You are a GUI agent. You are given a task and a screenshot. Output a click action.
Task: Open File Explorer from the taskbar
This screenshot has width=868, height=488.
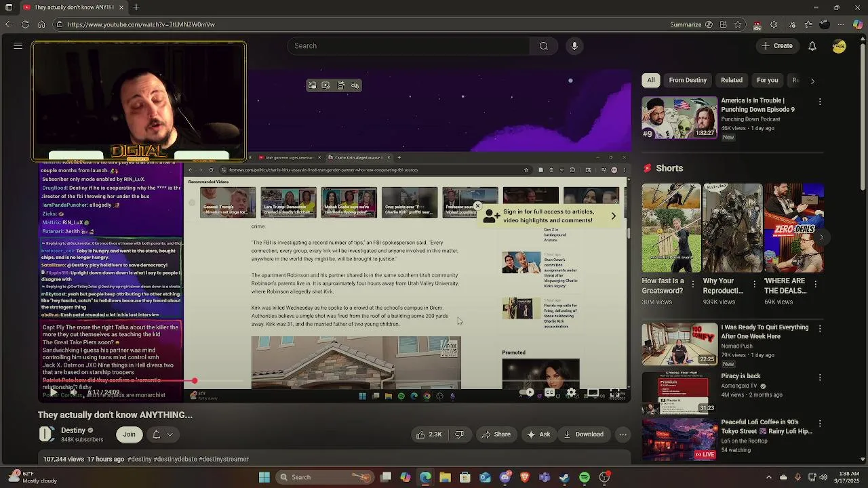(445, 477)
